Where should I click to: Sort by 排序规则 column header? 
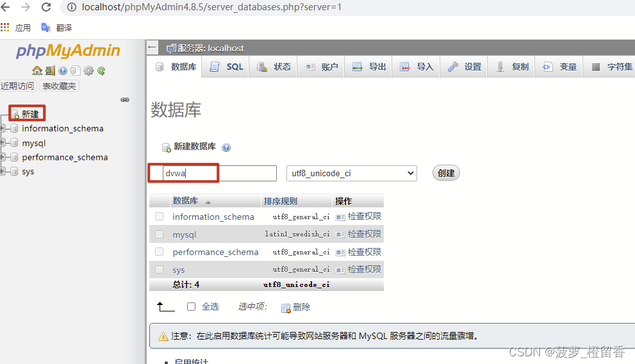[281, 201]
